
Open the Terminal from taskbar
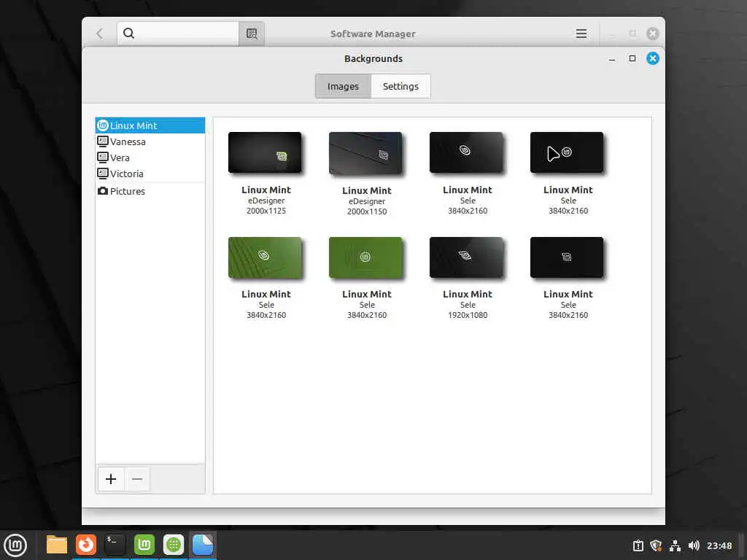[x=115, y=545]
